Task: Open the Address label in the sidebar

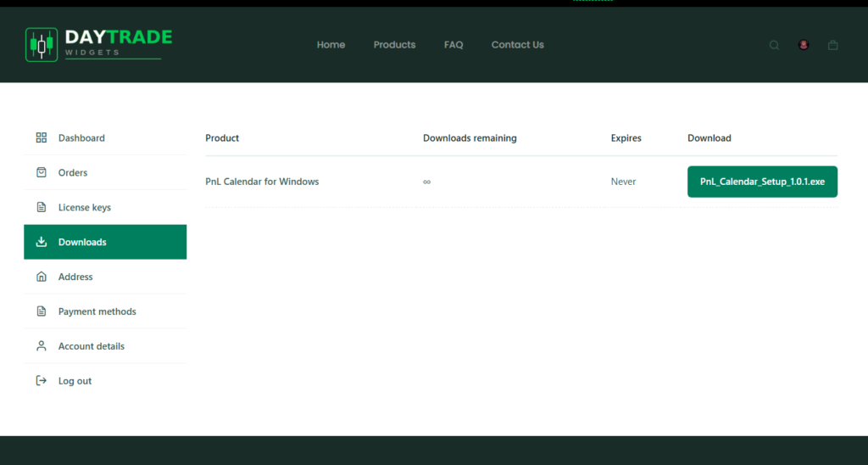Action: click(75, 277)
